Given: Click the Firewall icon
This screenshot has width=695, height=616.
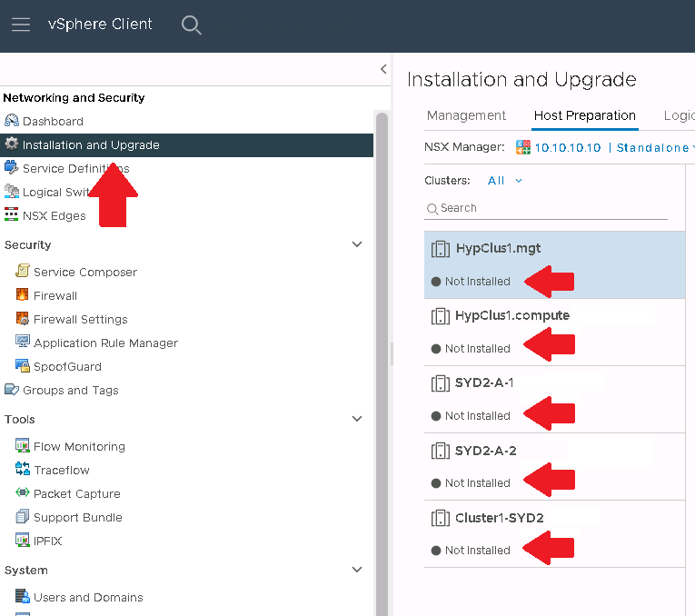Looking at the screenshot, I should pyautogui.click(x=23, y=294).
